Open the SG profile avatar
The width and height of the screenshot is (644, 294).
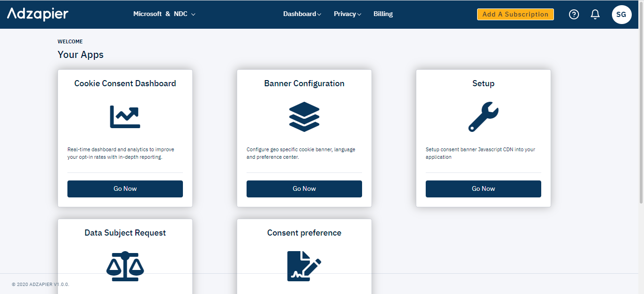click(x=621, y=14)
